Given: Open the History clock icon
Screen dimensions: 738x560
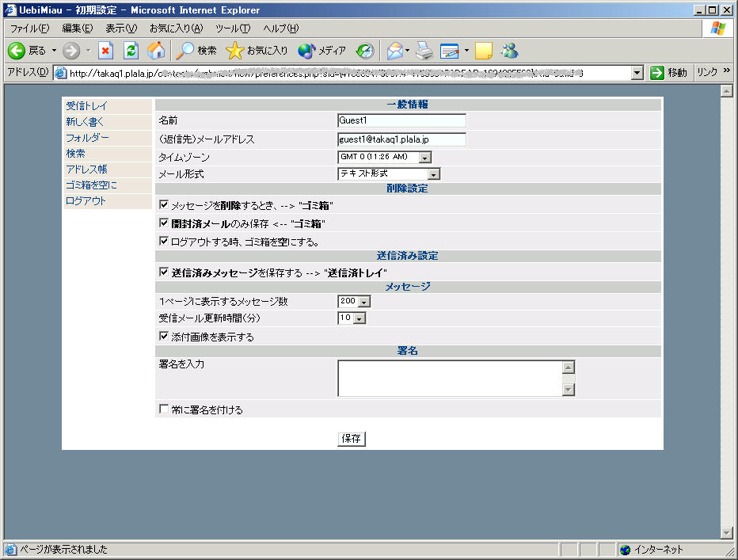Looking at the screenshot, I should coord(365,51).
